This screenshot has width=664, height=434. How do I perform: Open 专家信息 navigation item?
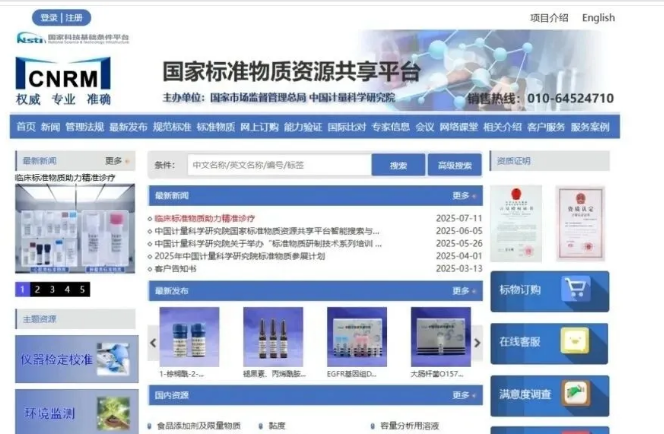click(x=390, y=127)
